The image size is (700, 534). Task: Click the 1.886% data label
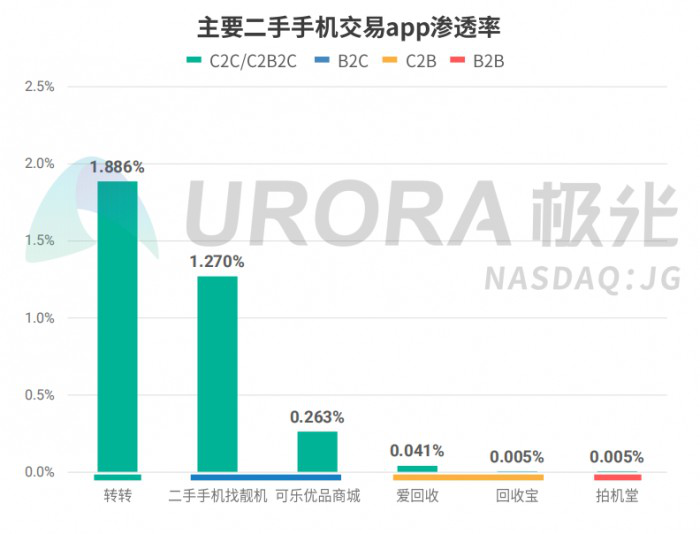(117, 167)
